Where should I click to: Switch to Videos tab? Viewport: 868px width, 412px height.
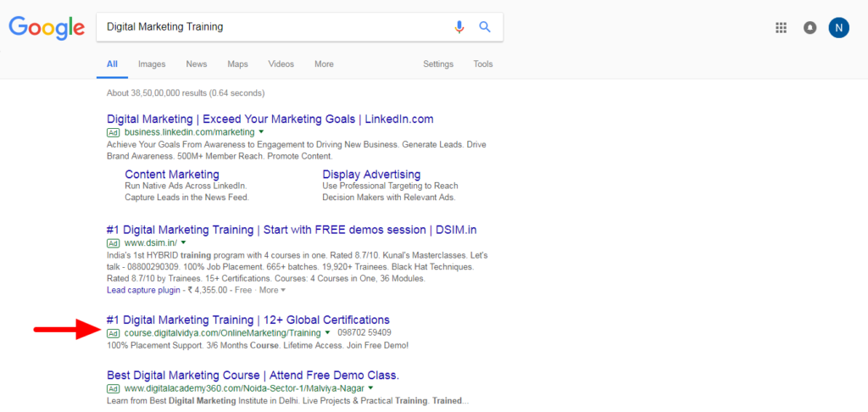tap(281, 64)
